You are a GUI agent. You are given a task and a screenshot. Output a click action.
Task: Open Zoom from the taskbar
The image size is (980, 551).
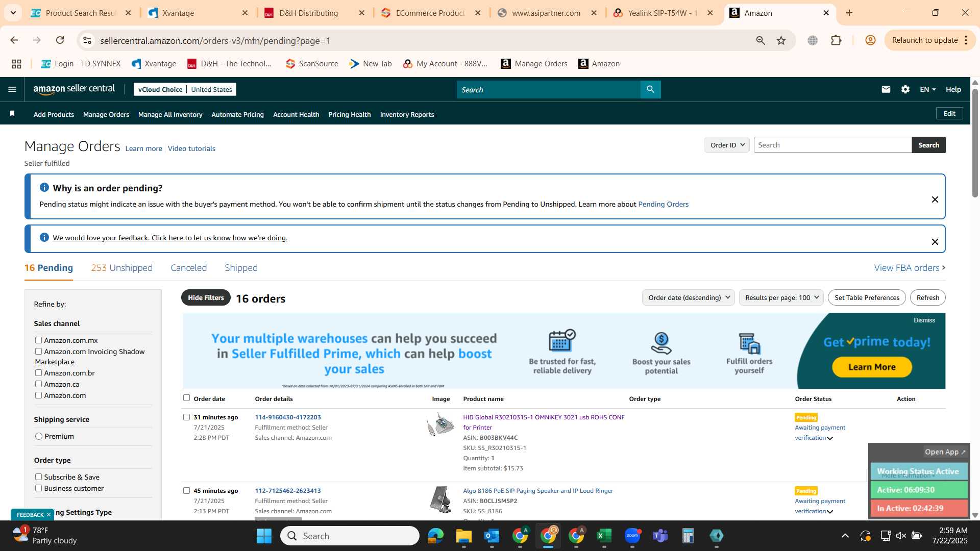point(632,536)
